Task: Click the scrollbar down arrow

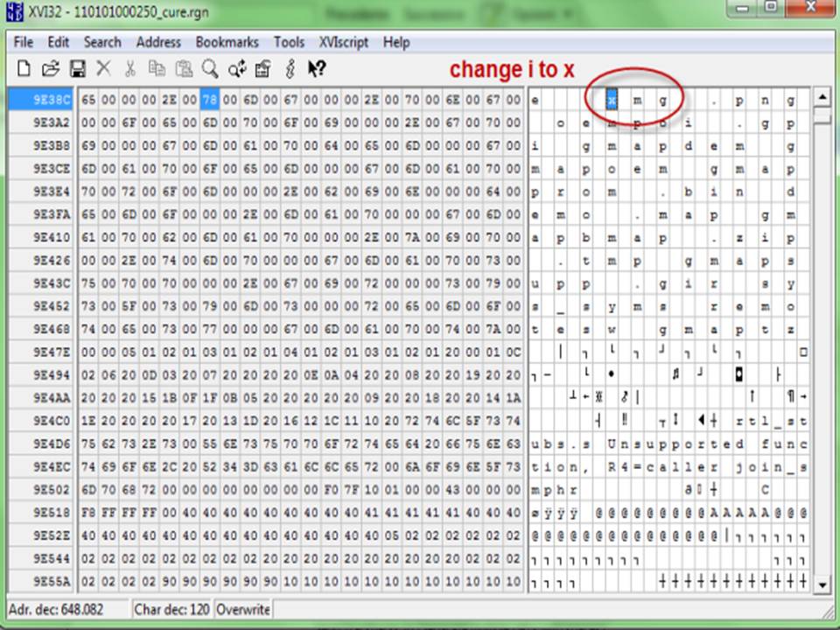Action: point(822,584)
